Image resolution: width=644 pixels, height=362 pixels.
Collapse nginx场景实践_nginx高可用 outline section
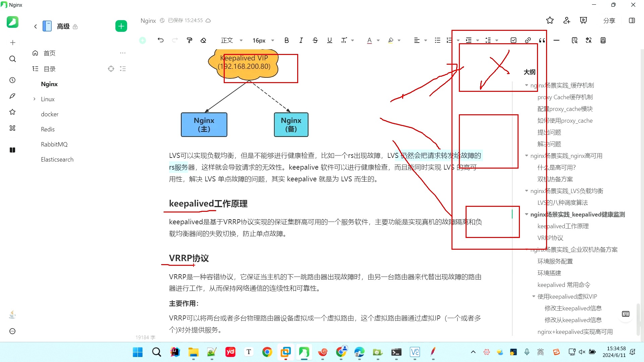tap(527, 156)
